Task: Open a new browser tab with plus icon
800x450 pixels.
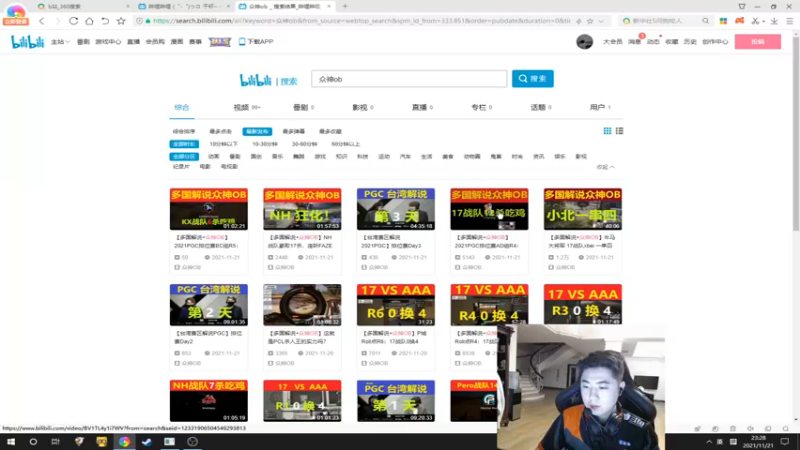Action: pos(345,6)
